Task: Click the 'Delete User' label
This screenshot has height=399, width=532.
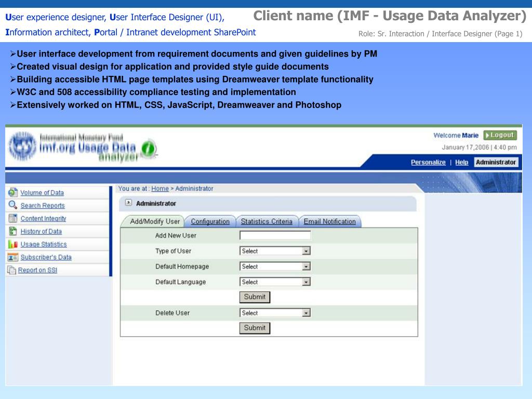Action: tap(172, 313)
